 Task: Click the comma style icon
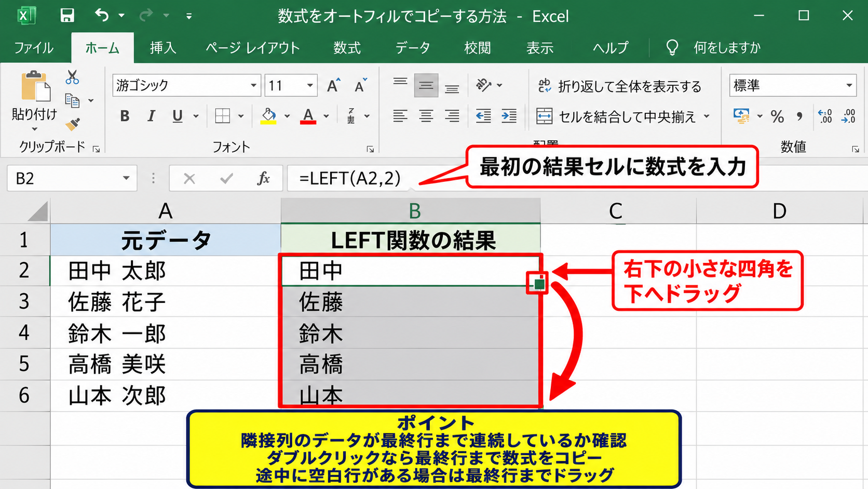pos(799,116)
